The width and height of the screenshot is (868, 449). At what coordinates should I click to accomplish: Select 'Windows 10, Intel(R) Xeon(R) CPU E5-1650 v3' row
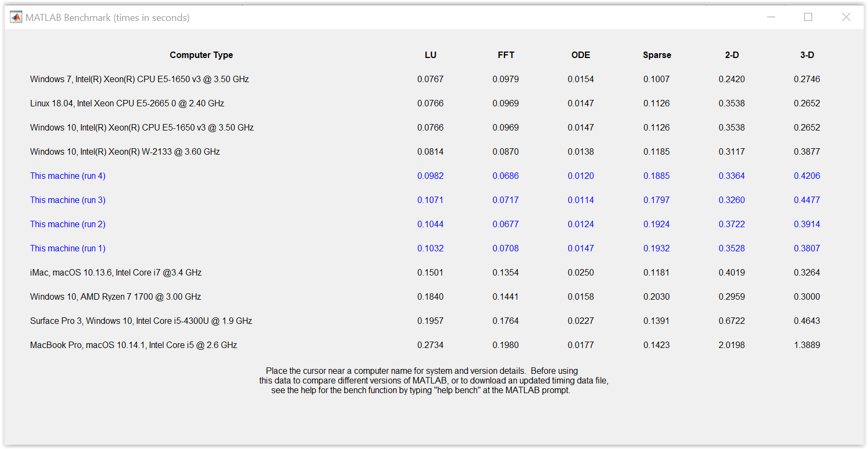tap(142, 127)
